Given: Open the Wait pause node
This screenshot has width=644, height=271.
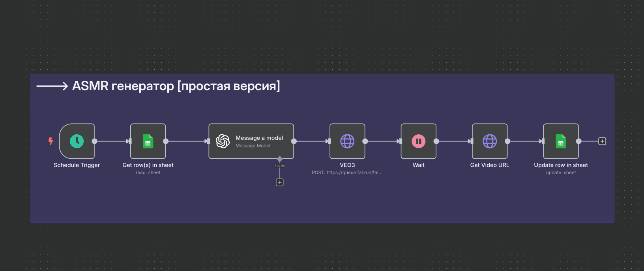Looking at the screenshot, I should pos(419,141).
